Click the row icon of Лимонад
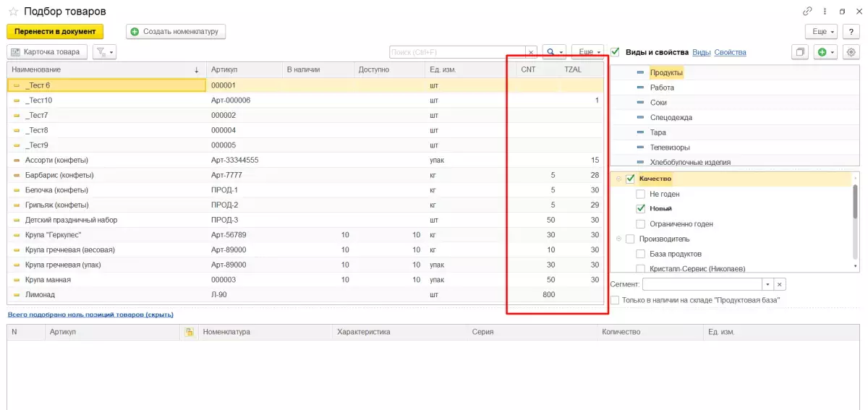The width and height of the screenshot is (868, 410). tap(17, 295)
